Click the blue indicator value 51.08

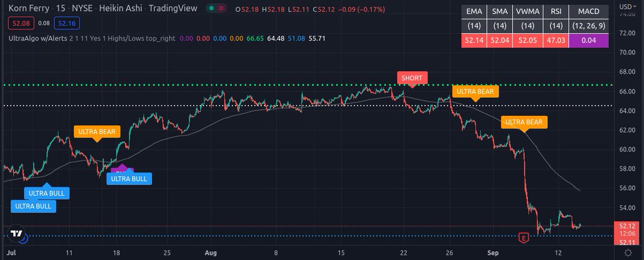pyautogui.click(x=296, y=39)
